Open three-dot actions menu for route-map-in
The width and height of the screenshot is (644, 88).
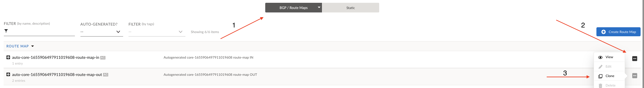coord(634,59)
